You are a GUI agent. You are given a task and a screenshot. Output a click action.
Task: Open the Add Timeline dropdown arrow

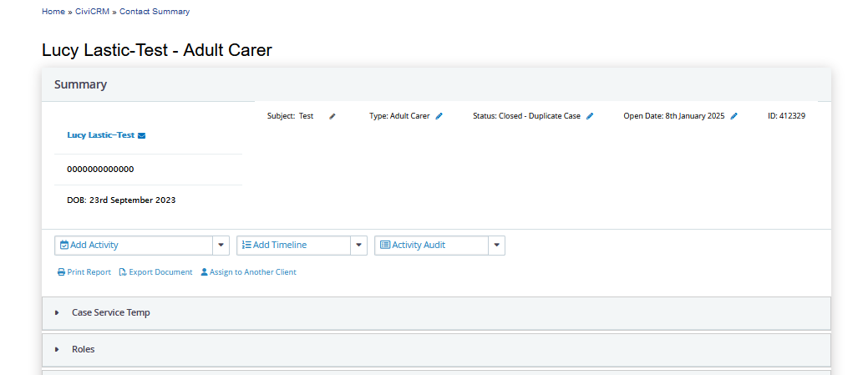point(358,245)
